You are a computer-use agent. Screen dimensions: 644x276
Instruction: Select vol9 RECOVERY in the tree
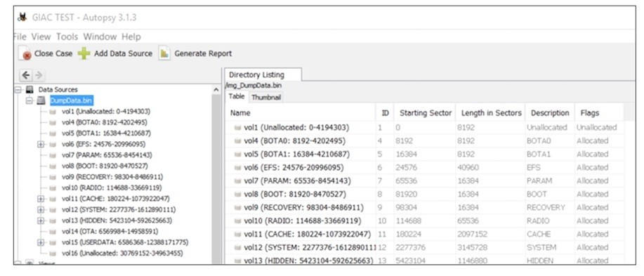112,177
